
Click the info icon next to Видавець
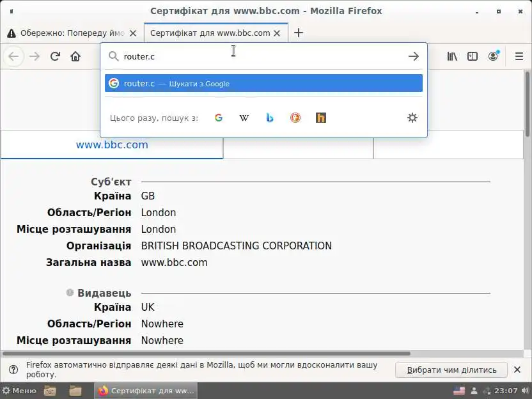coord(70,292)
